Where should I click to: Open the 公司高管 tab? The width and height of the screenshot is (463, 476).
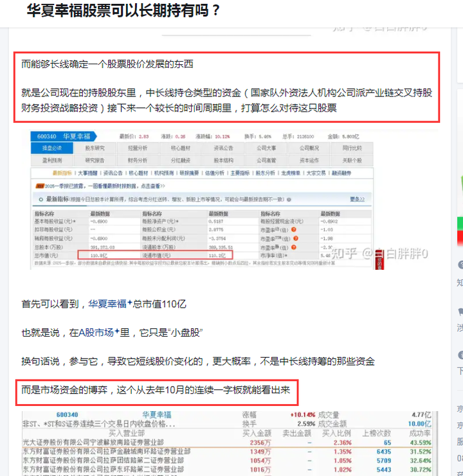click(x=266, y=161)
